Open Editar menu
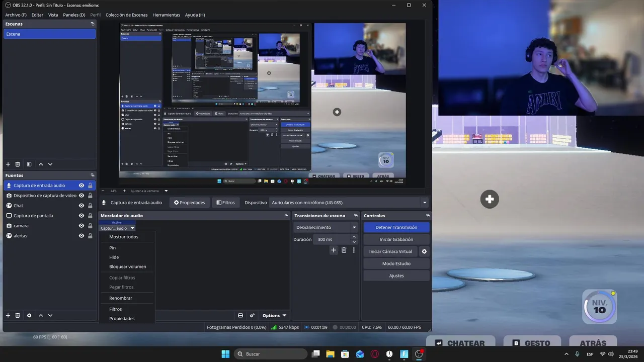 (37, 15)
